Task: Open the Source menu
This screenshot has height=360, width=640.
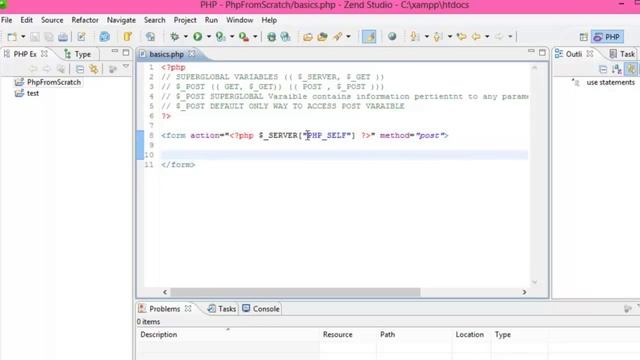Action: tap(52, 20)
